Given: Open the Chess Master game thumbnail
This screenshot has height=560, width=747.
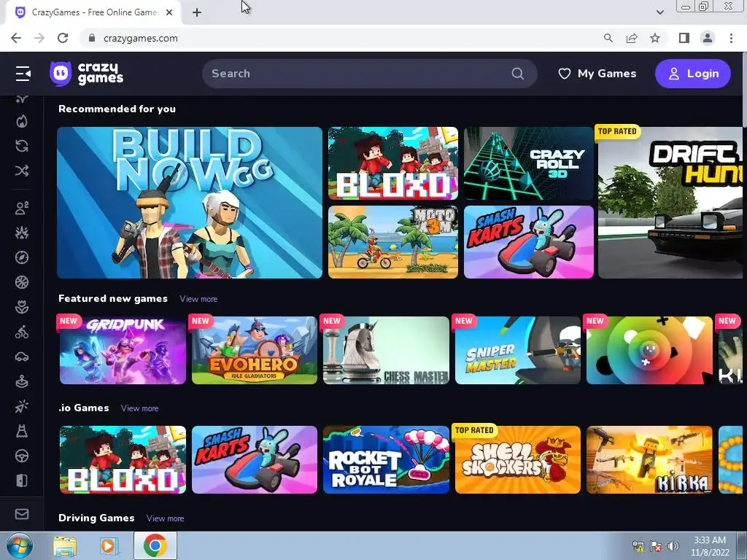Looking at the screenshot, I should point(386,351).
